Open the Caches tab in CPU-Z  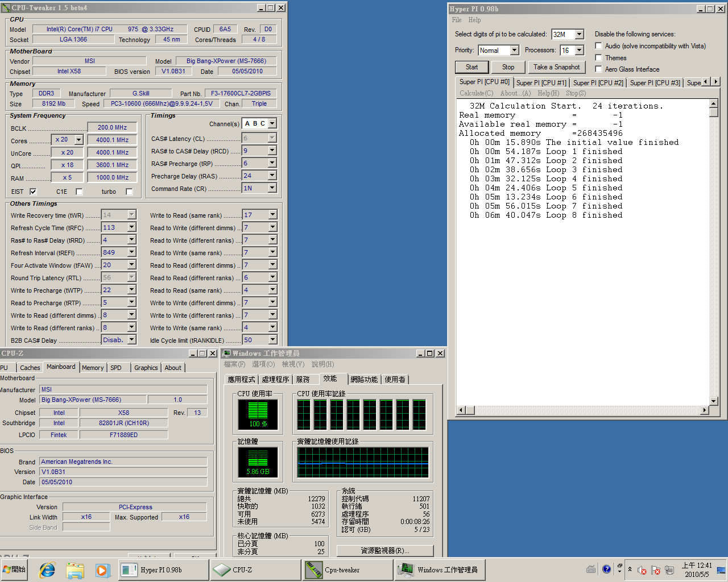point(30,368)
